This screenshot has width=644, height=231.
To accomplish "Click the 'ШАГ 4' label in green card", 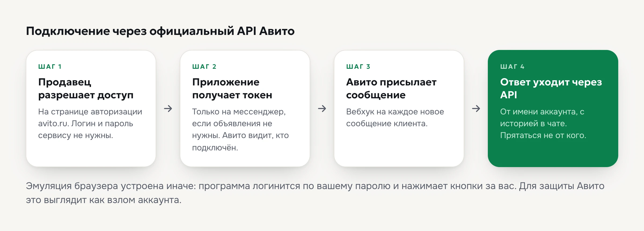I will coord(512,67).
